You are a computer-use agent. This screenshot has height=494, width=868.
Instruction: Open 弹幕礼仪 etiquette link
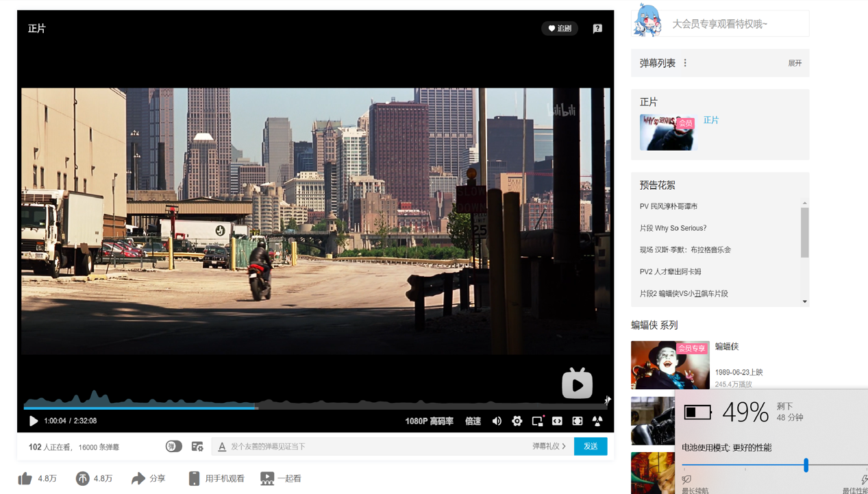[549, 447]
